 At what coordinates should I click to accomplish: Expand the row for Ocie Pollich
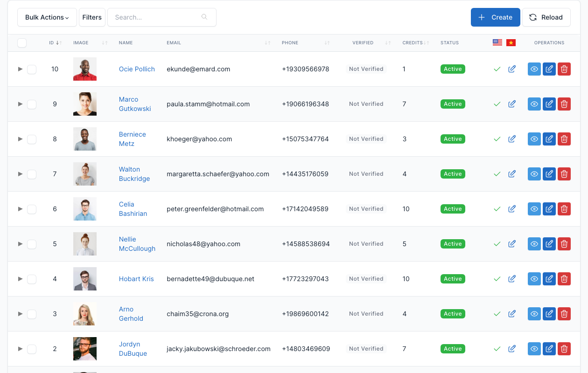(20, 69)
